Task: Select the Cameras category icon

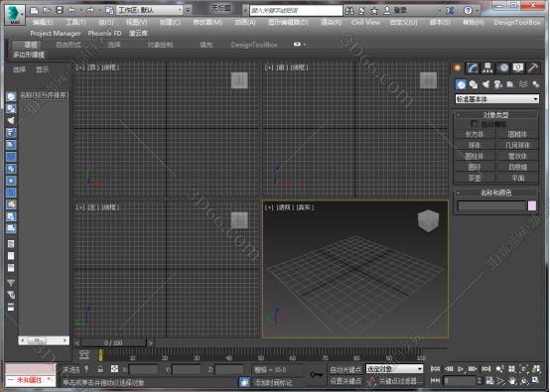Action: [498, 84]
